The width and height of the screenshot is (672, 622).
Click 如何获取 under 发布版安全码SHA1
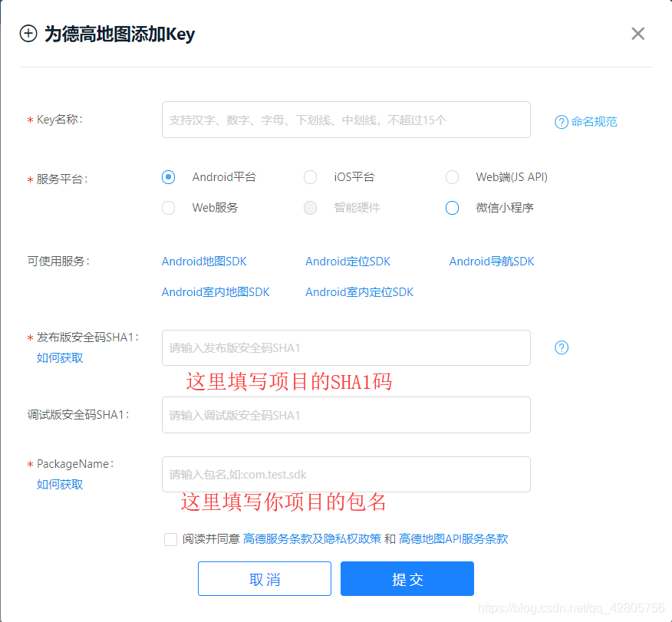[60, 357]
